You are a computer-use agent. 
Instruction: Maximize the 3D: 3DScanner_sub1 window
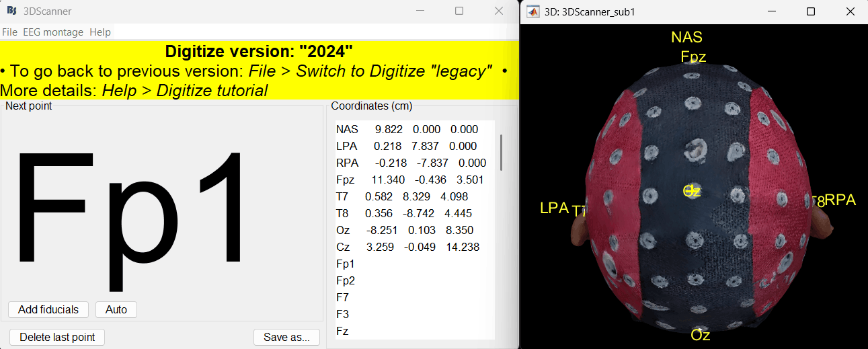[x=811, y=11]
